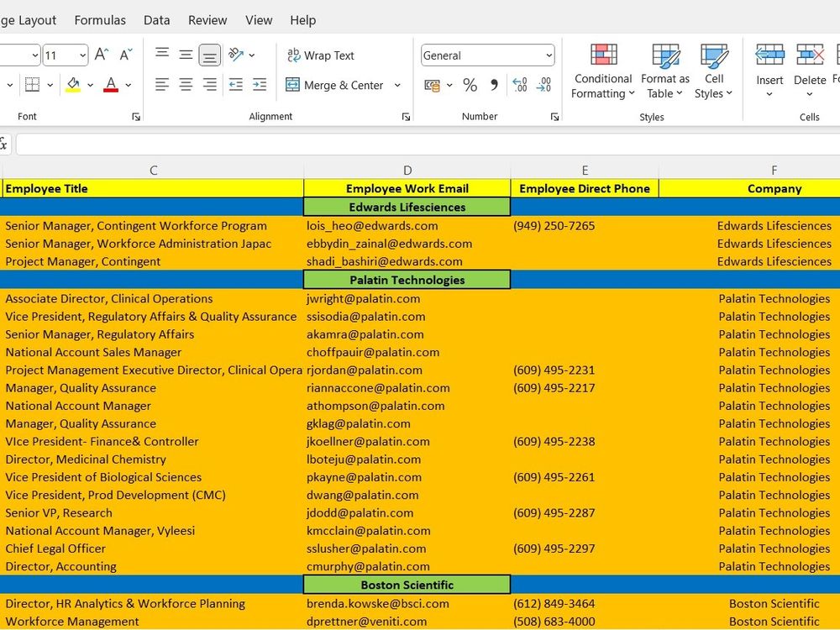Apply Comma Style number formatting
This screenshot has width=840, height=630.
[493, 85]
